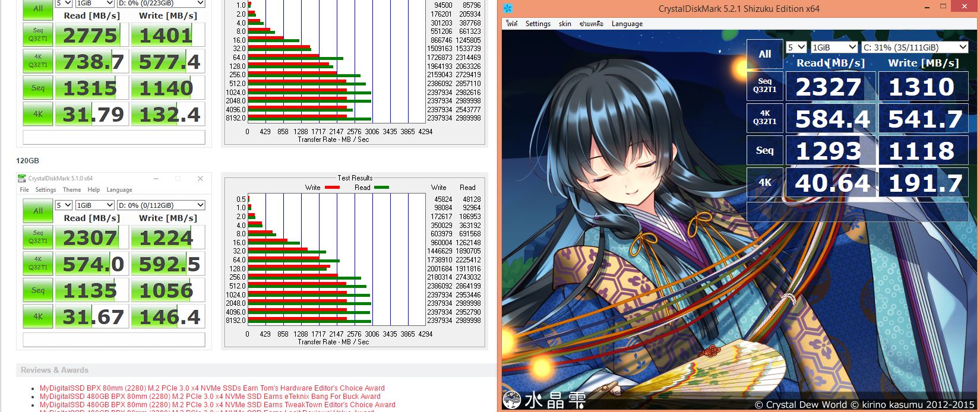
Task: Click the CrystalDiskMark 5.1.0 title bar icon
Action: click(22, 178)
